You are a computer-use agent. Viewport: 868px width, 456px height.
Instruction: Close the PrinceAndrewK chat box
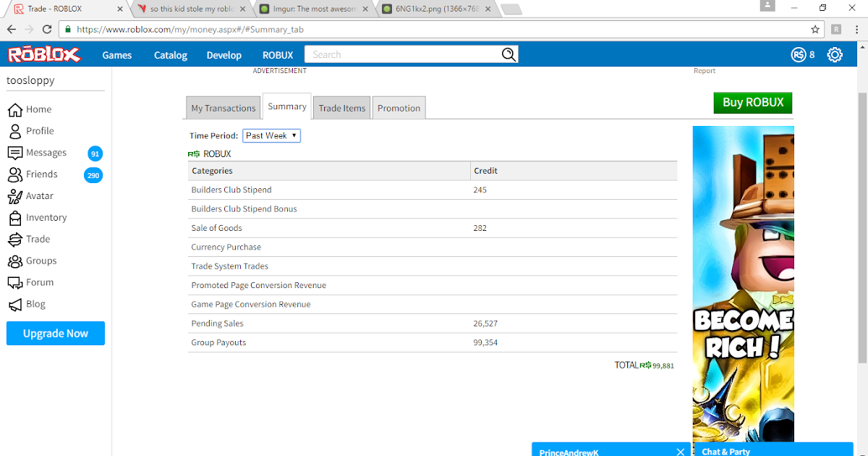point(680,452)
